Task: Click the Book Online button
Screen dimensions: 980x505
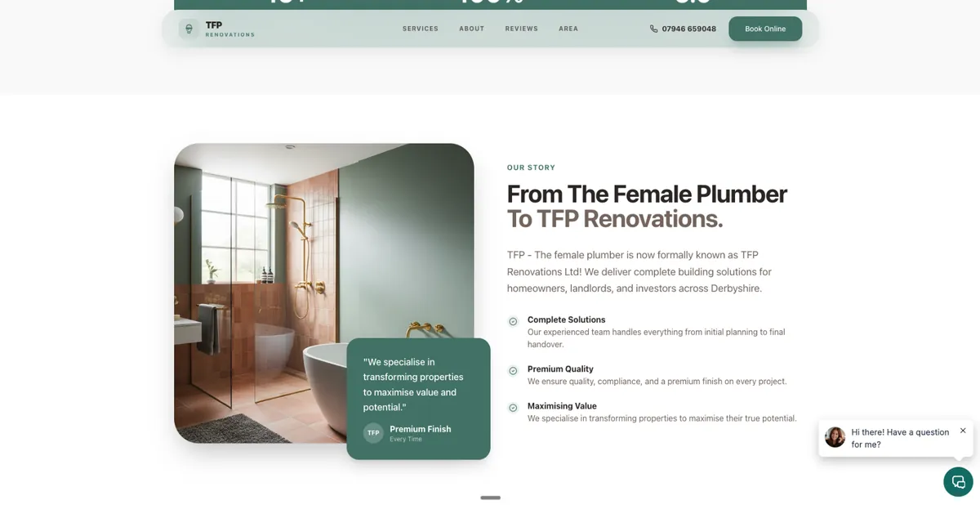Action: pos(765,29)
